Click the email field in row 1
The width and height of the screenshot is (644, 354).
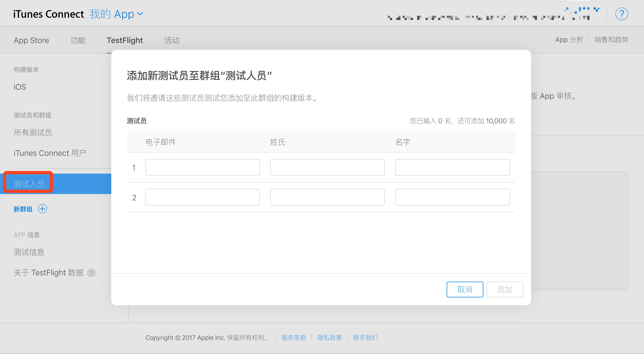(x=203, y=167)
